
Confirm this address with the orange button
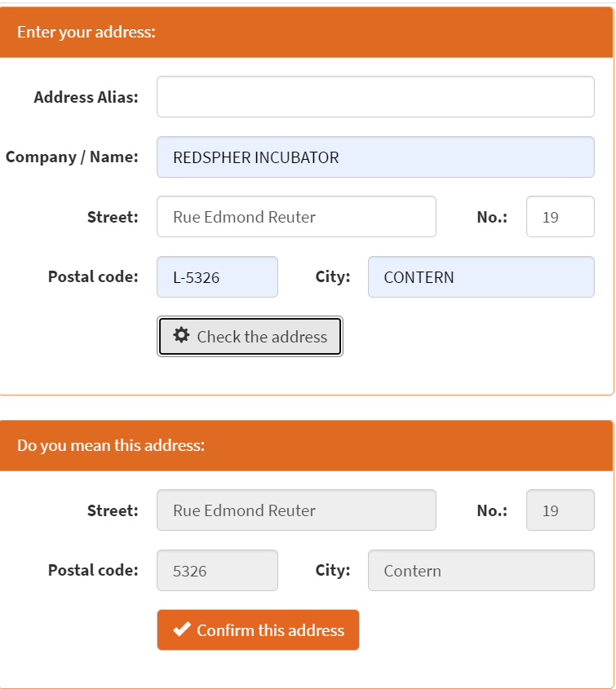[x=258, y=629]
